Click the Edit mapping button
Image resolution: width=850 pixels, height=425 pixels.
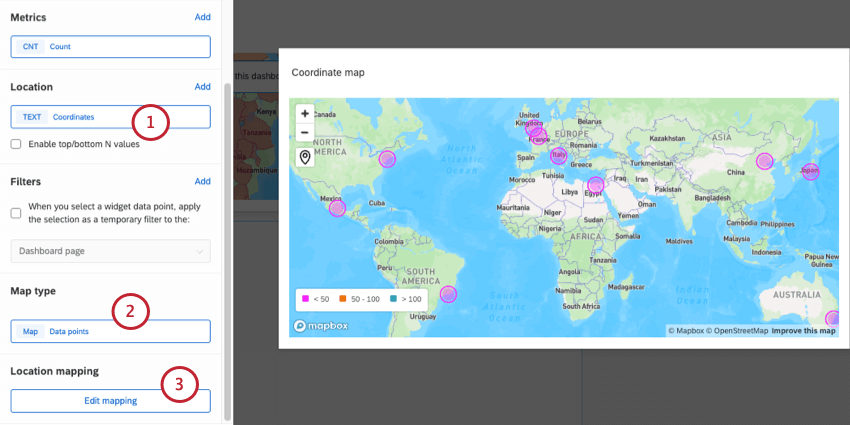[x=111, y=401]
